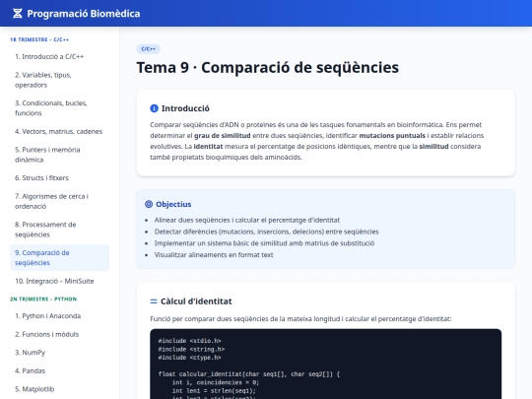
Task: Click objective 'Detectar diferències (mutacions, insercions...)'
Action: coord(266,232)
